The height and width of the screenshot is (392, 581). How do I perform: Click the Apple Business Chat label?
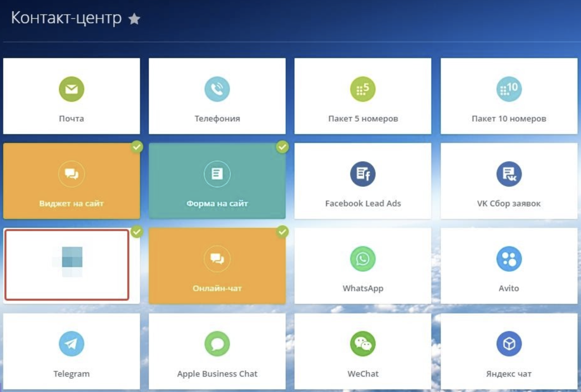click(217, 374)
